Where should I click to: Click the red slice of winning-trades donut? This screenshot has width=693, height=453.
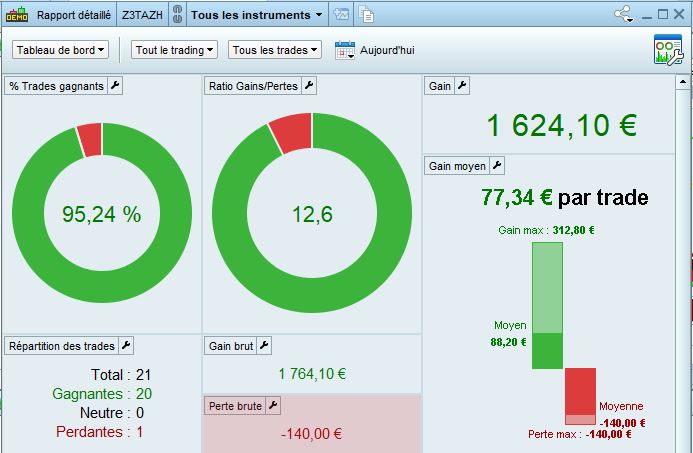91,140
